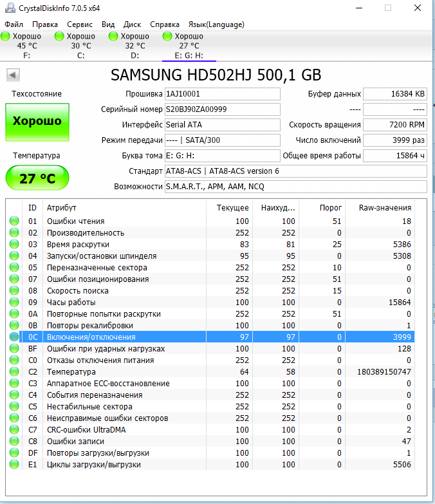Screen dimensions: 435x504
Task: Click the Режим передачи SATA/300 field
Action: pyautogui.click(x=222, y=140)
